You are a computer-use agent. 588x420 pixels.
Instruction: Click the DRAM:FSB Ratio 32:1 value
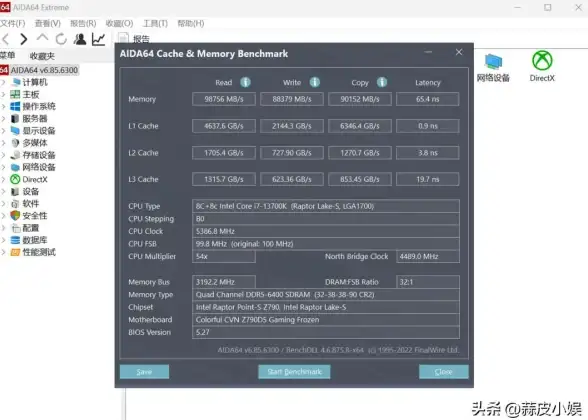(x=428, y=282)
